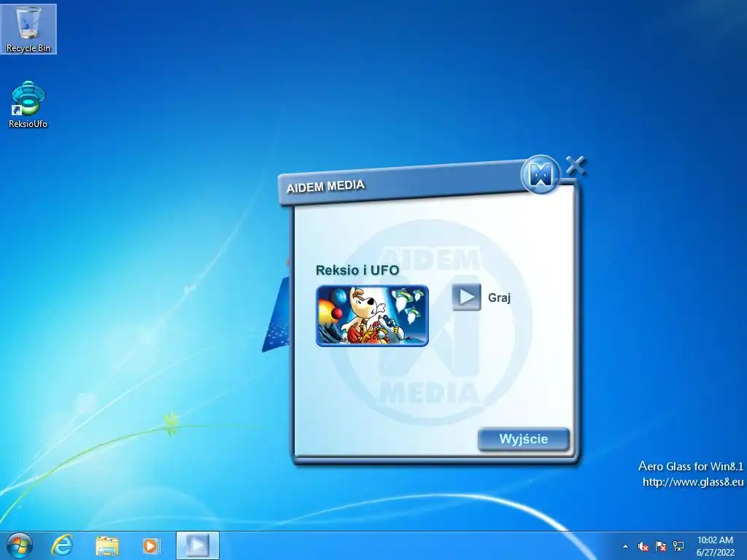Click the Wyjście exit button
Image resolution: width=747 pixels, height=560 pixels.
[524, 439]
